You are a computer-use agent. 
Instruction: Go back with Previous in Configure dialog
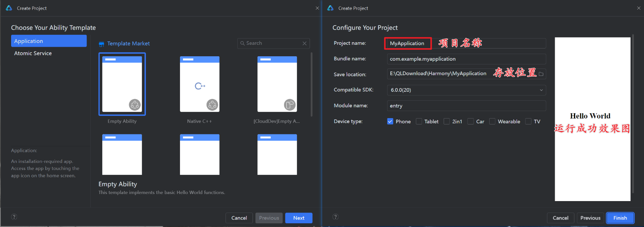point(590,218)
